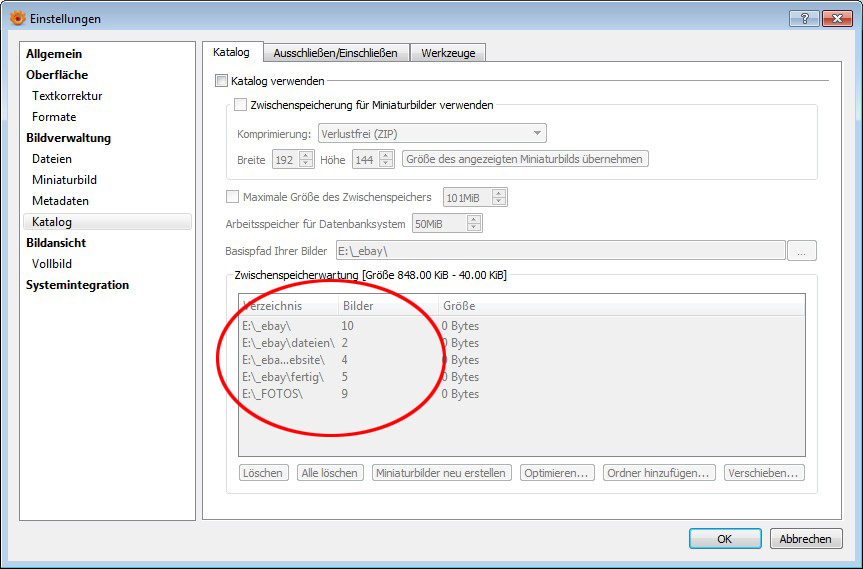The width and height of the screenshot is (863, 569).
Task: Click the 101MiB cache size field
Action: [x=467, y=198]
